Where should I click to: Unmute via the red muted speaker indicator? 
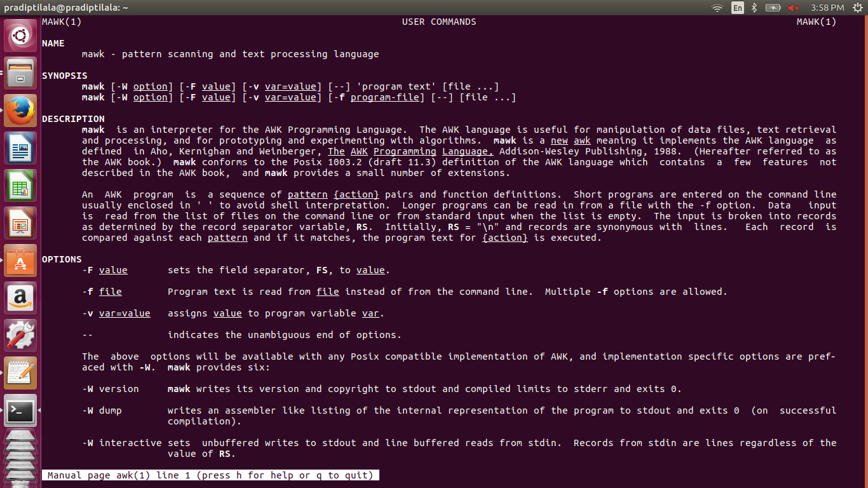(x=793, y=8)
